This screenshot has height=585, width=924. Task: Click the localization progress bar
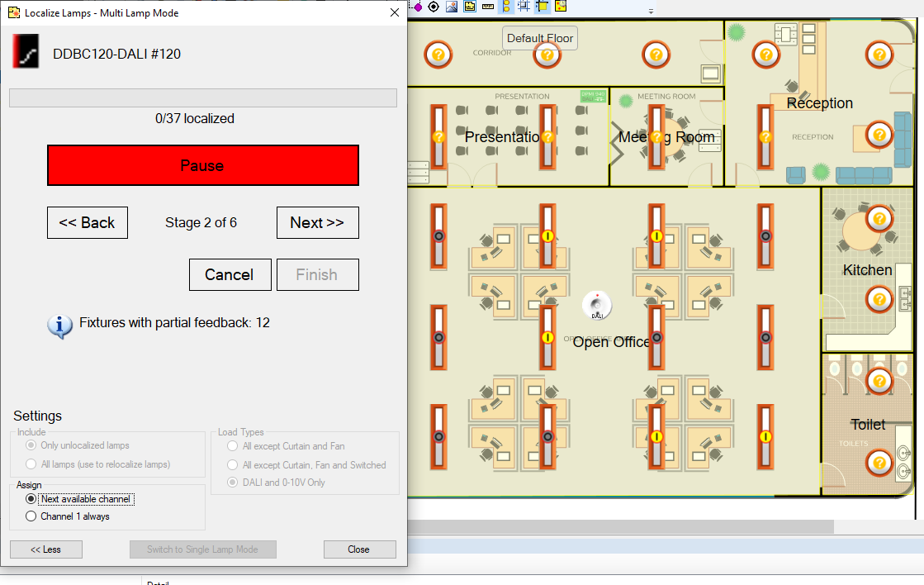202,97
